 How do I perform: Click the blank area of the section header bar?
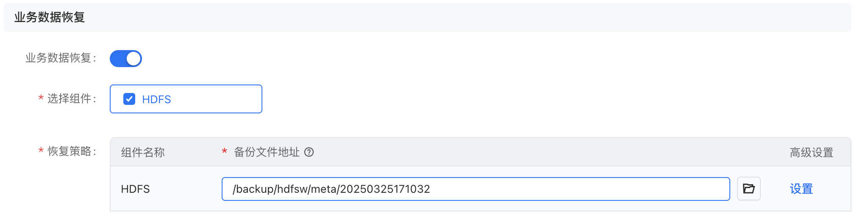(x=466, y=17)
